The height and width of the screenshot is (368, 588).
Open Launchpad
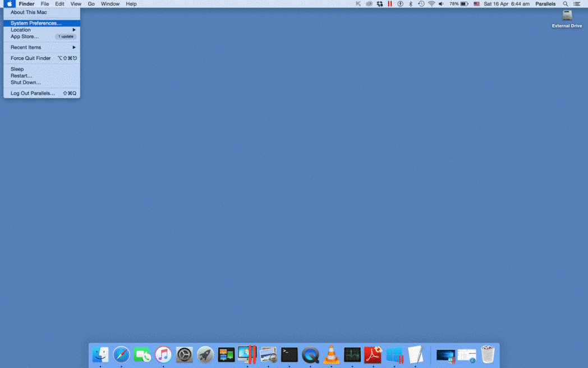click(205, 355)
